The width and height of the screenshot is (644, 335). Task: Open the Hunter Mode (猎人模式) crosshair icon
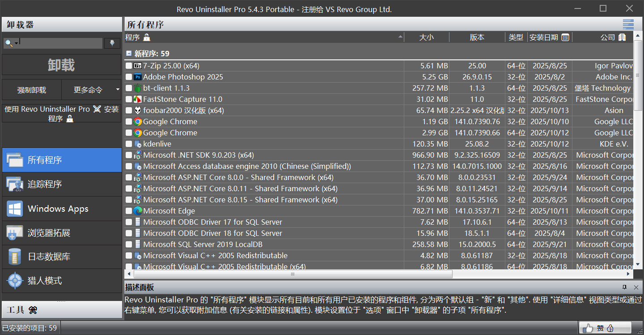click(15, 281)
